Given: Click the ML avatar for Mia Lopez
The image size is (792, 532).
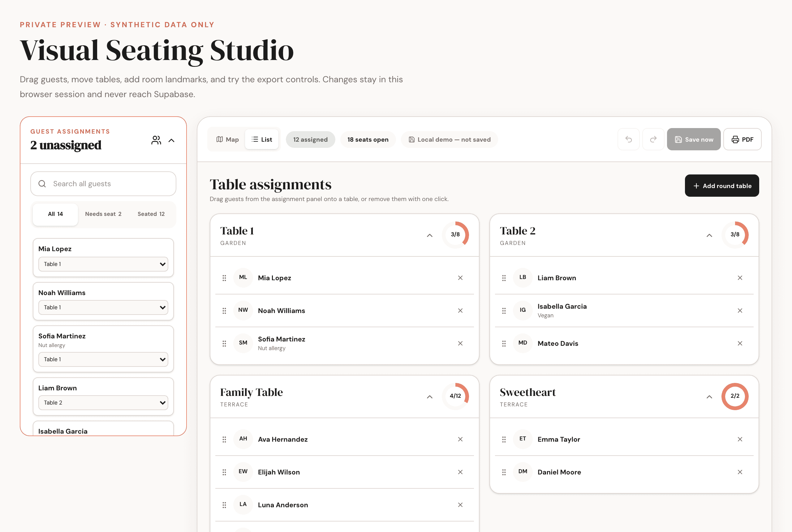Looking at the screenshot, I should tap(243, 277).
